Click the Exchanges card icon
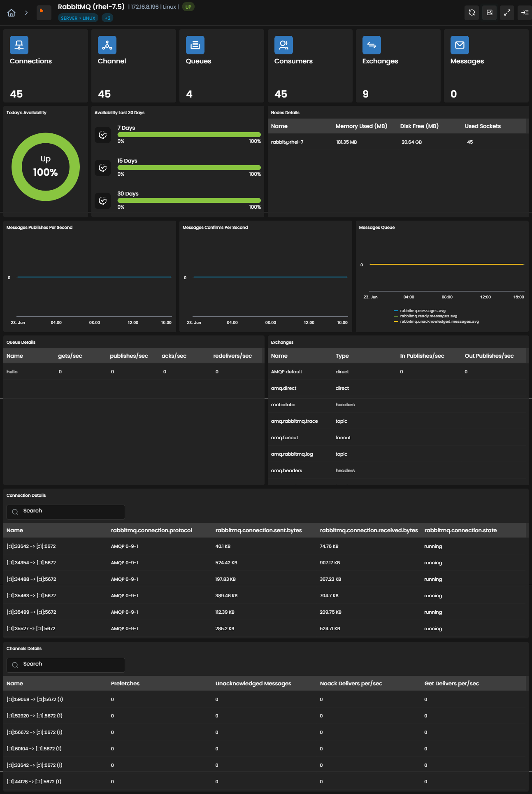The width and height of the screenshot is (532, 794). [x=372, y=45]
